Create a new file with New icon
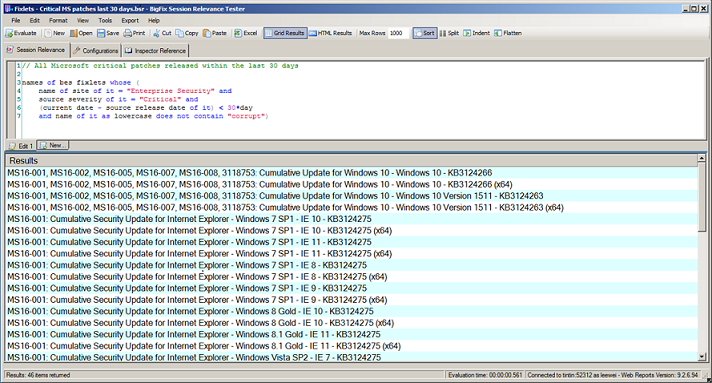The image size is (712, 383). coord(54,33)
